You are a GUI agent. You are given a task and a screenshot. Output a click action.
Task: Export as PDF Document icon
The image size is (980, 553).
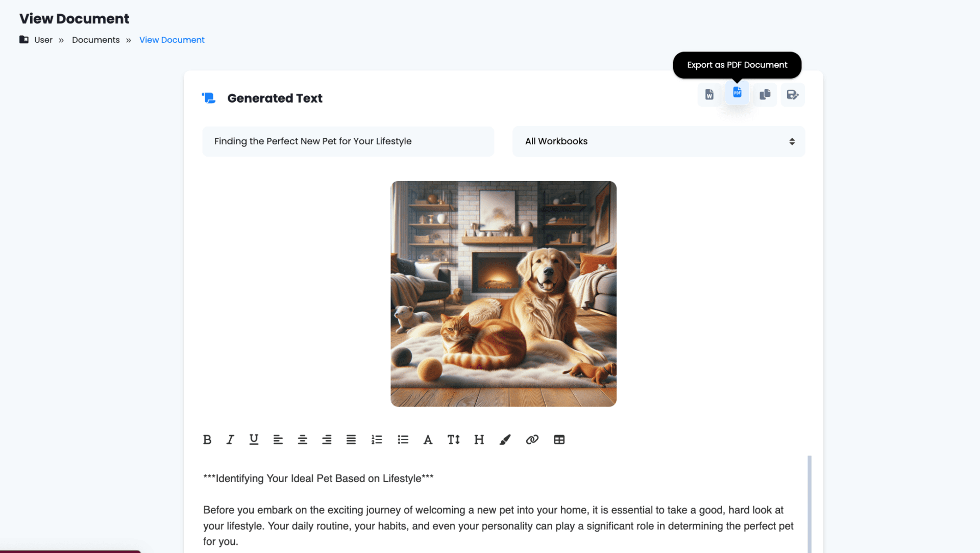(737, 92)
